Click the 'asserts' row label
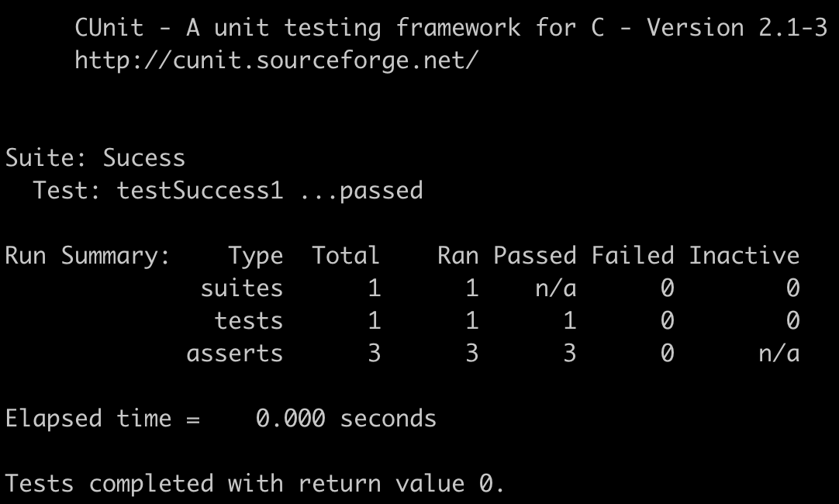The height and width of the screenshot is (504, 839). coord(235,354)
